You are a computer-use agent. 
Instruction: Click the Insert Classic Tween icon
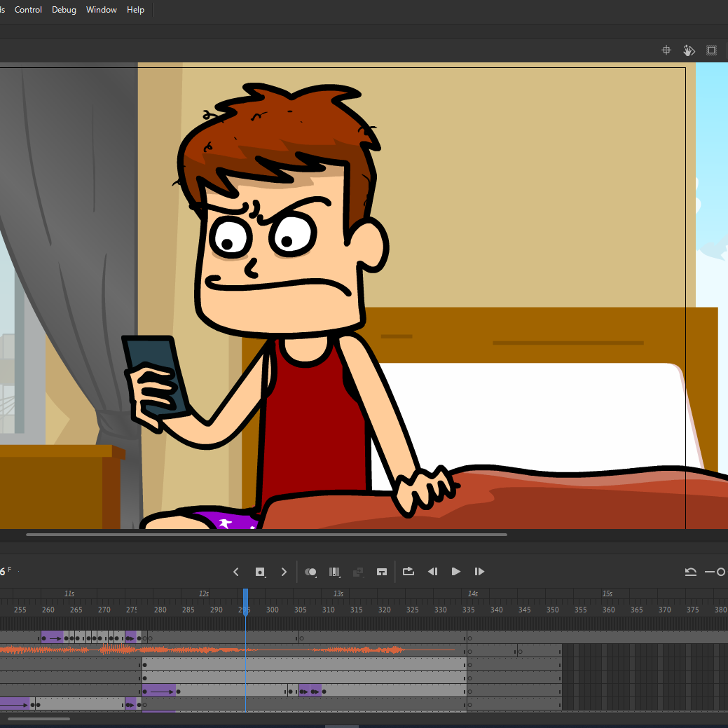coord(382,572)
